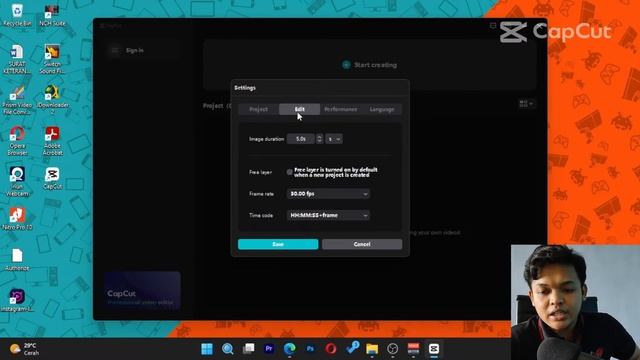Open Opera Browser desktop shortcut
The image size is (640, 360).
pyautogui.click(x=17, y=141)
